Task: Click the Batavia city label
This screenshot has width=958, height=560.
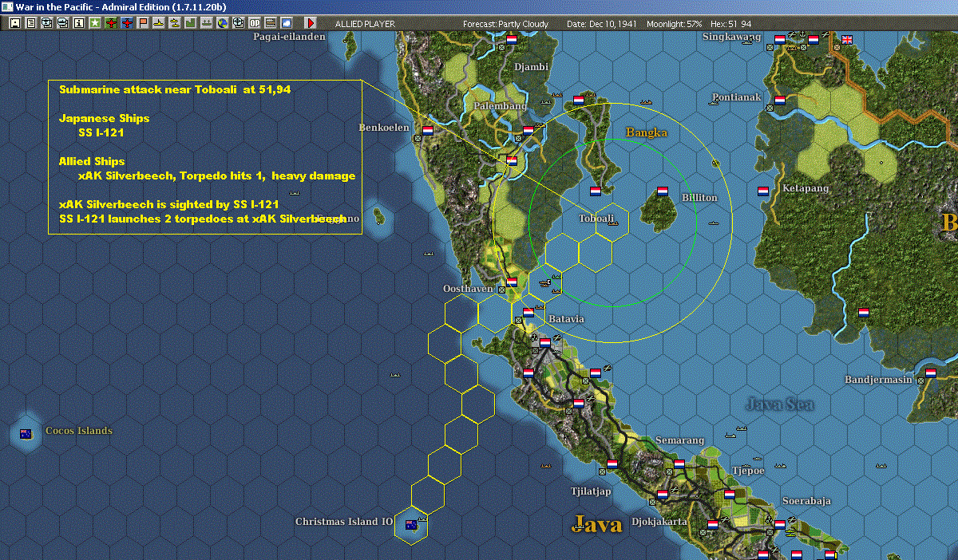Action: tap(567, 318)
